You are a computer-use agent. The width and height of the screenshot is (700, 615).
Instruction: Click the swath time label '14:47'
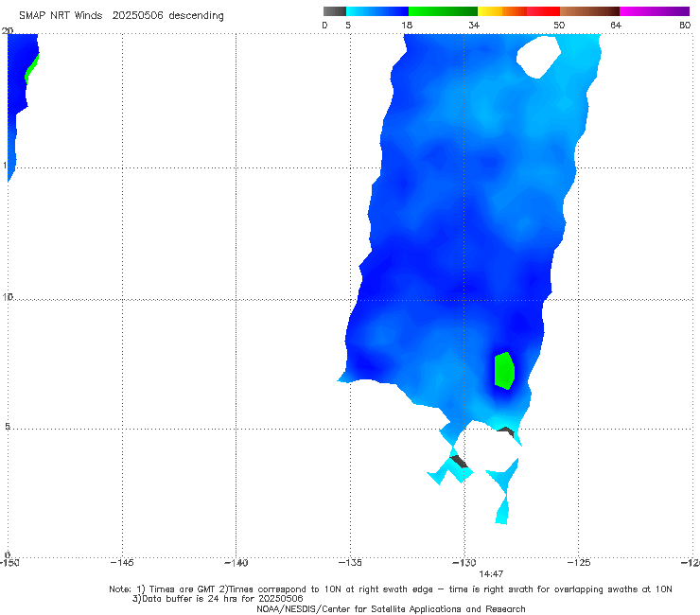[x=491, y=574]
